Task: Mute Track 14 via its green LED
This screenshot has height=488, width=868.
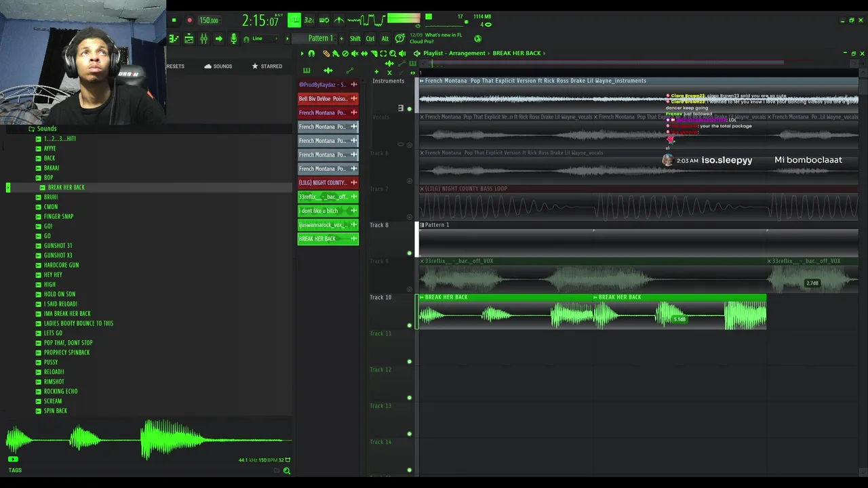Action: click(x=409, y=470)
